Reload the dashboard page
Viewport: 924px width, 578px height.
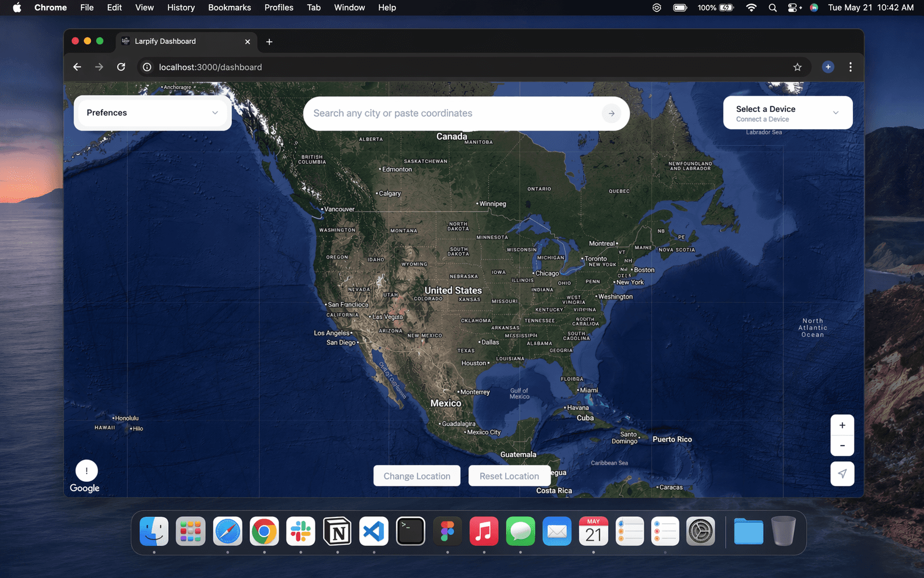pyautogui.click(x=121, y=67)
